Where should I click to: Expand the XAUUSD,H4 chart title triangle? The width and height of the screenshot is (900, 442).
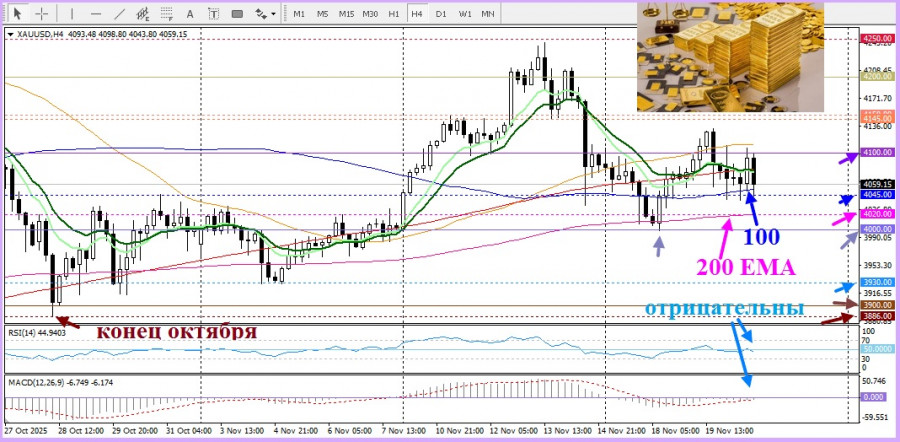click(x=12, y=34)
